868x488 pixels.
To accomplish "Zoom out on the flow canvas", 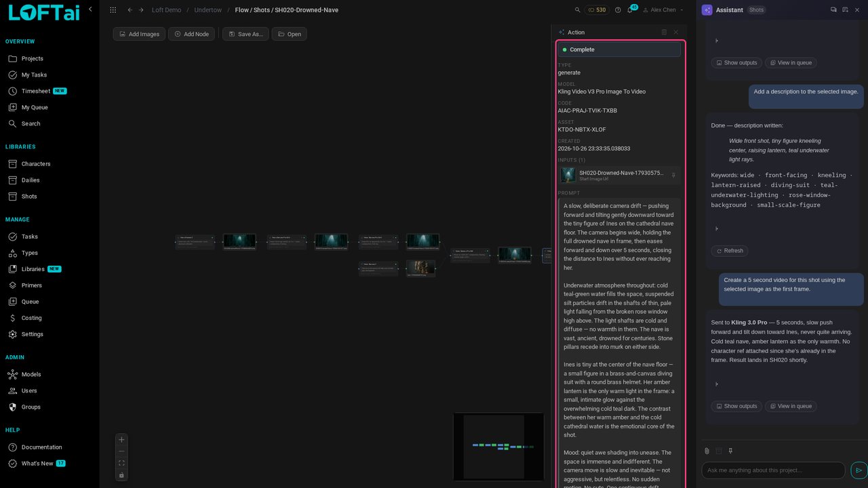I will [x=121, y=451].
